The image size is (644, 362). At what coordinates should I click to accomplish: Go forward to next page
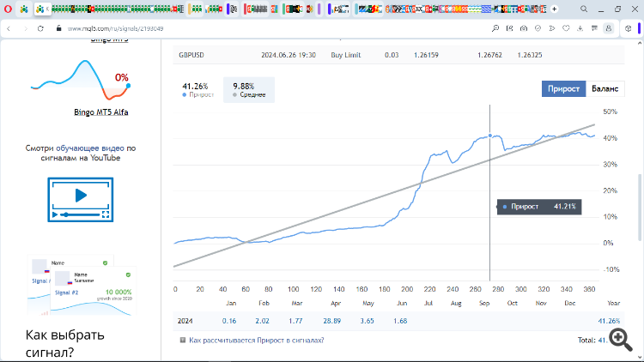(x=26, y=28)
